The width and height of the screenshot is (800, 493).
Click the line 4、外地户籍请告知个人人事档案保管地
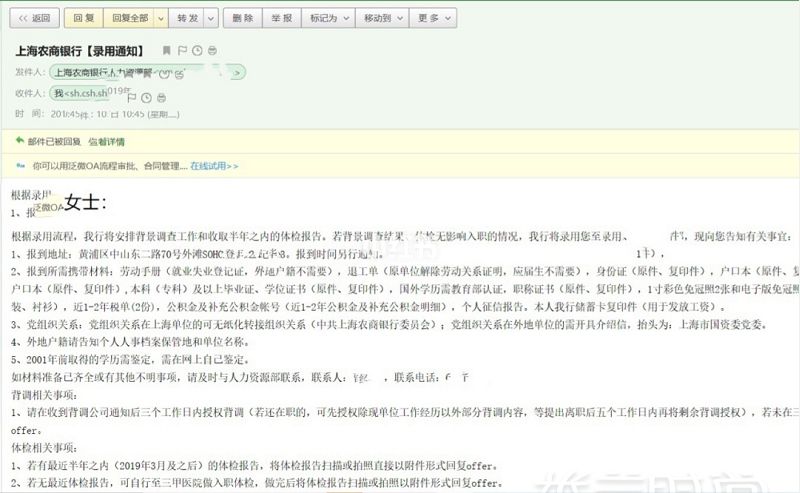[131, 341]
